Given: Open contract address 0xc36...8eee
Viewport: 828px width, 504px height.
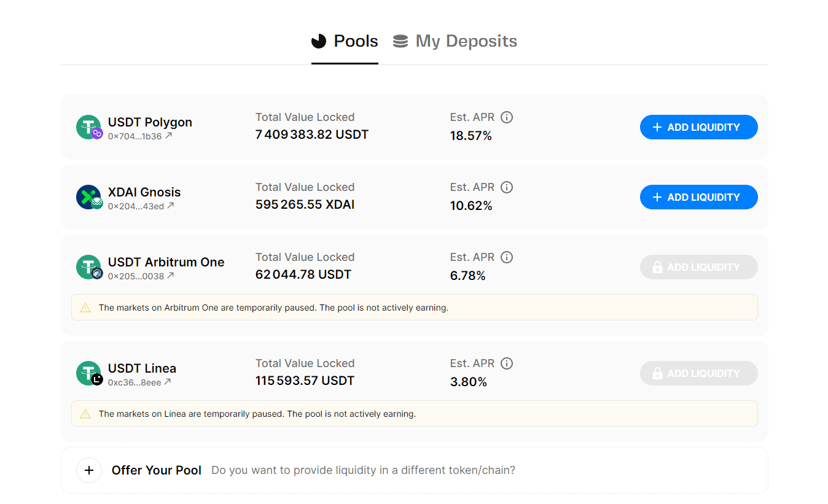Looking at the screenshot, I should pos(135,382).
